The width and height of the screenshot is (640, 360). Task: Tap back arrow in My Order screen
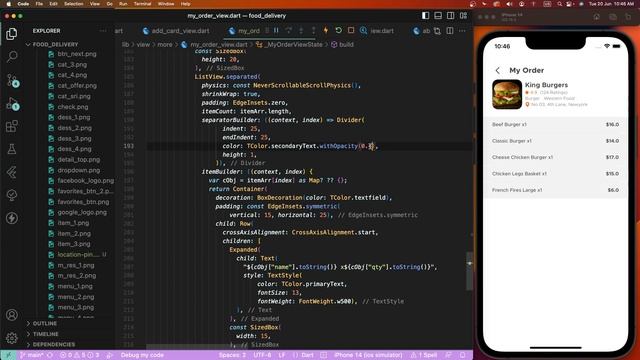tap(498, 70)
